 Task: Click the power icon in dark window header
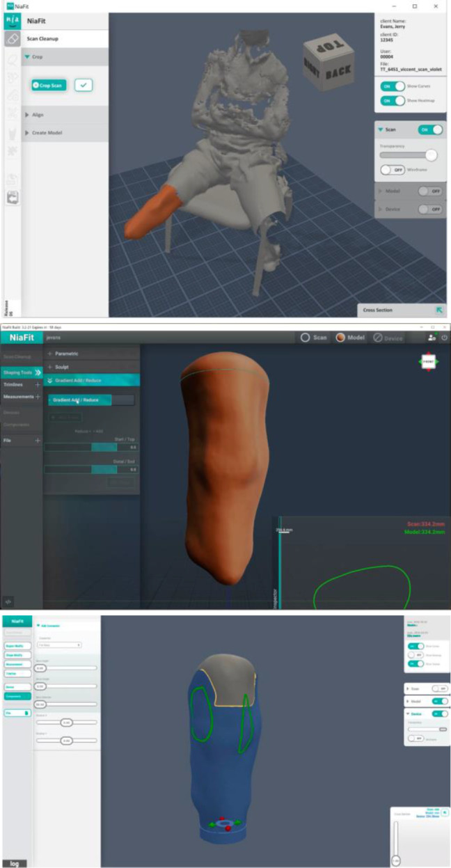(x=444, y=338)
